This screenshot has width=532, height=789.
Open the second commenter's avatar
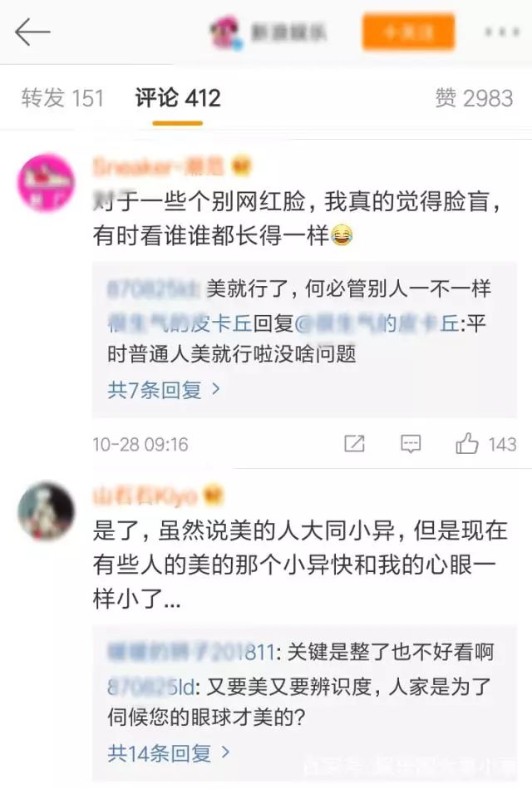click(x=46, y=510)
